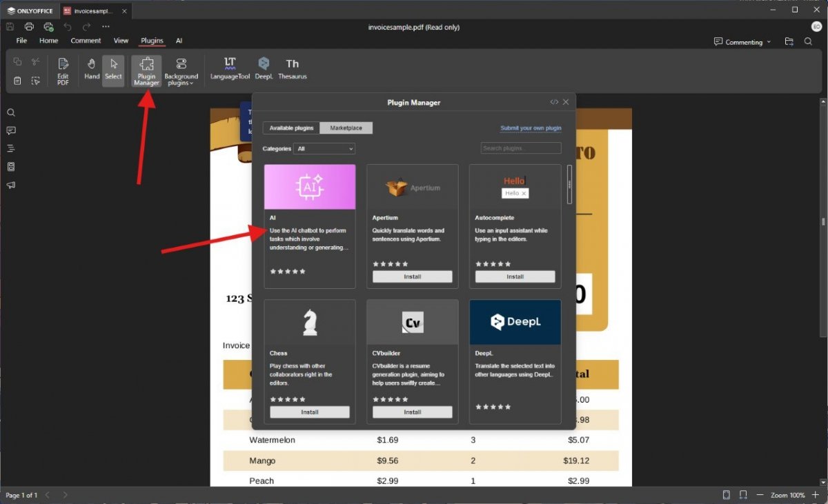The image size is (828, 504).
Task: Click the Search plugins input field
Action: point(521,148)
